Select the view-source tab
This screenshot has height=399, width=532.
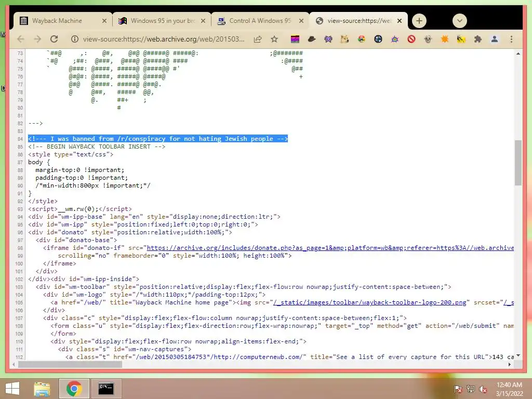(358, 21)
